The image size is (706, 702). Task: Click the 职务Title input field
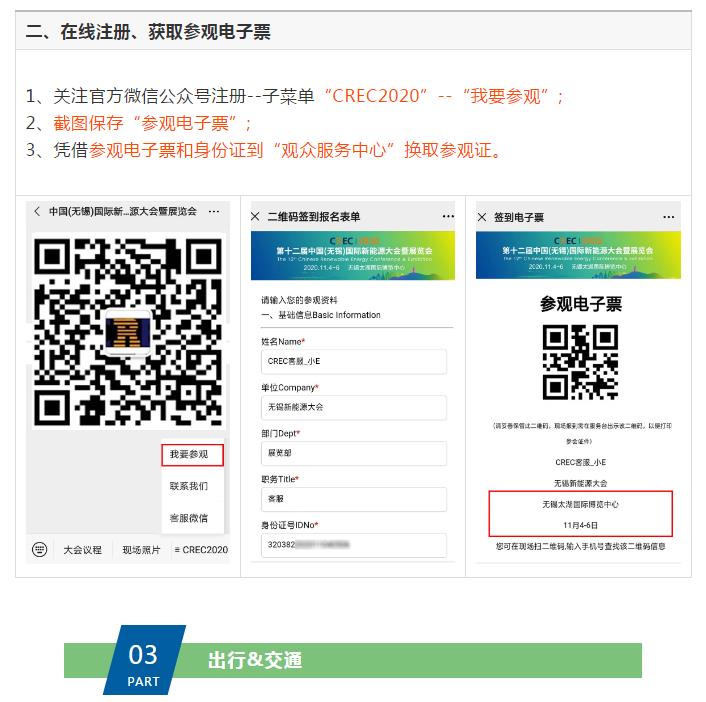(x=353, y=499)
